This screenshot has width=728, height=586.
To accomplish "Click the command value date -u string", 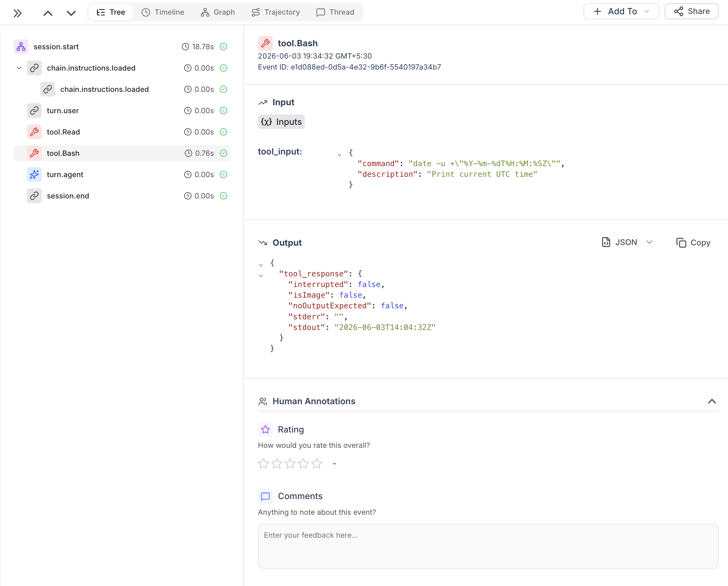I will pos(484,163).
